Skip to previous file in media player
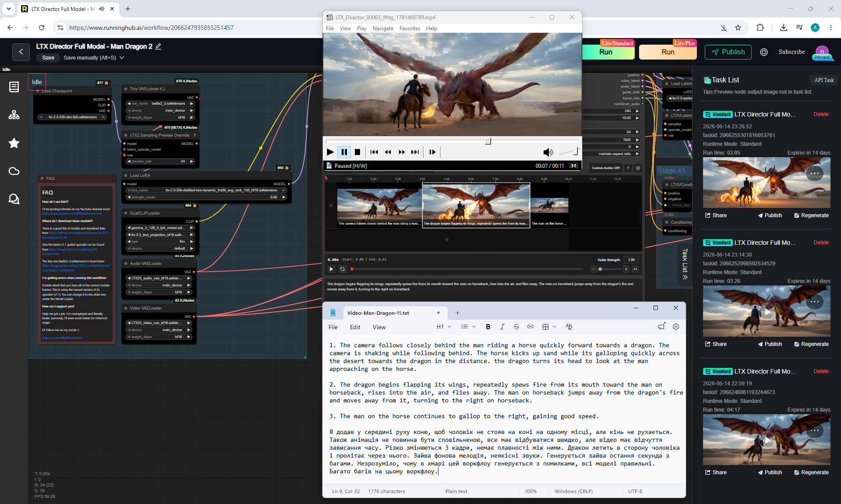841x504 pixels. coord(374,152)
